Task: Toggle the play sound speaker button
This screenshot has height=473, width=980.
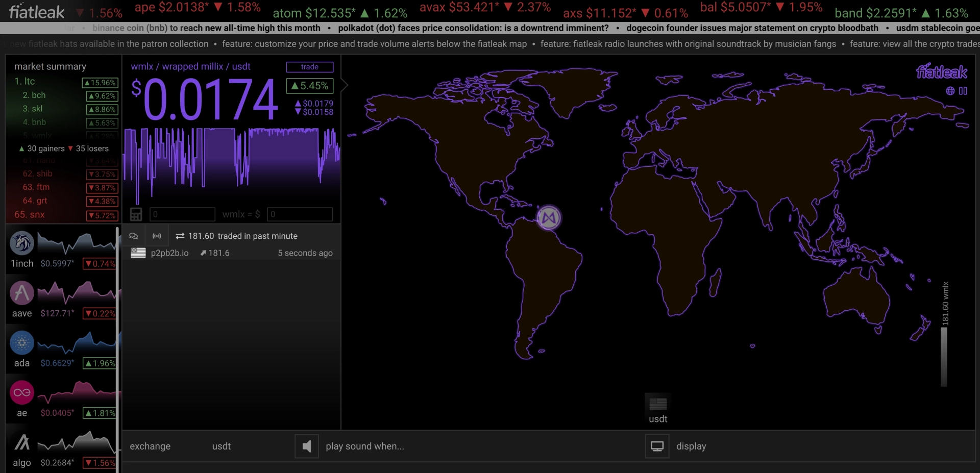Action: pos(307,446)
